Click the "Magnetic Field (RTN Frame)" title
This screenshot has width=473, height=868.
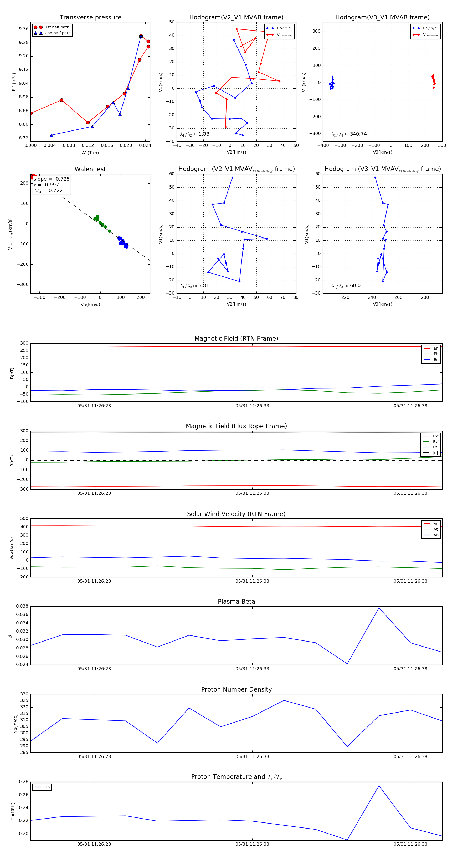point(236,339)
